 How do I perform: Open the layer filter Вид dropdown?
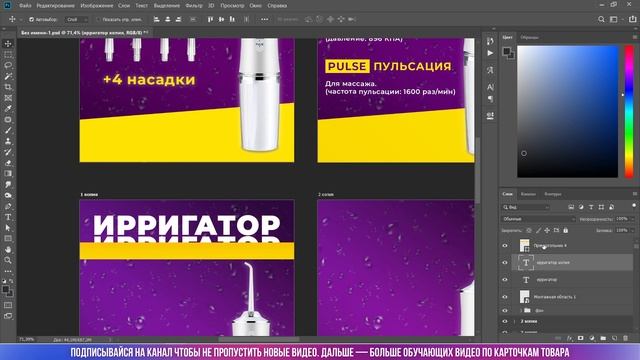coord(526,207)
